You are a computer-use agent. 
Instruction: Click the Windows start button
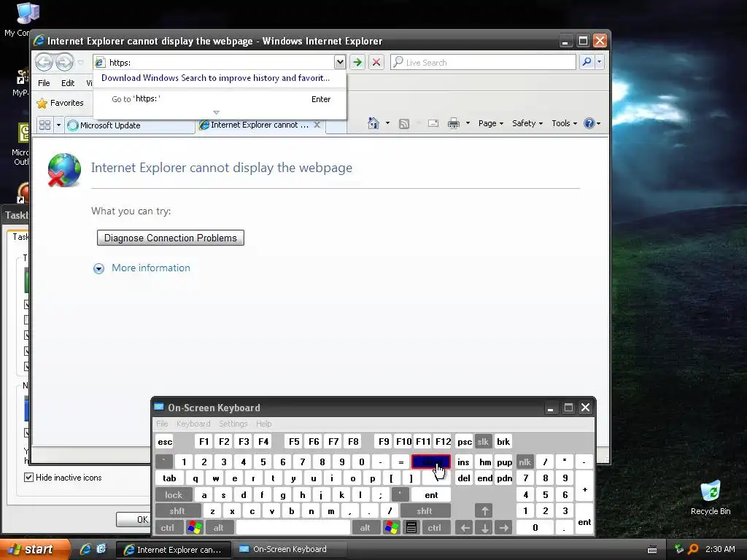[35, 550]
